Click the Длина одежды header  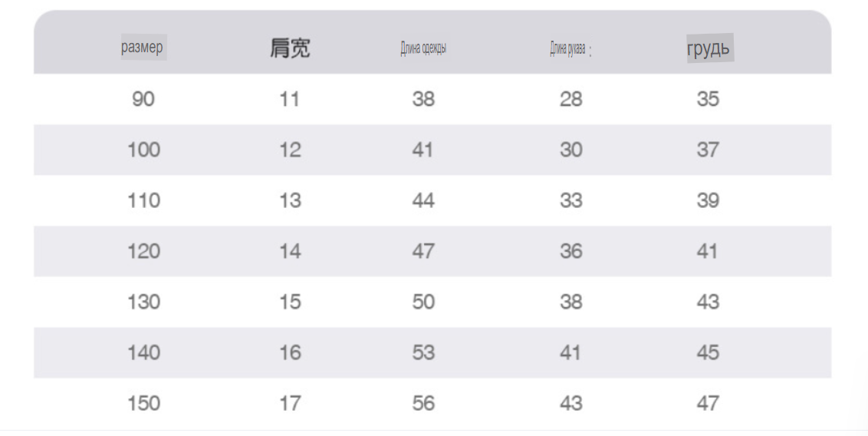coord(423,48)
